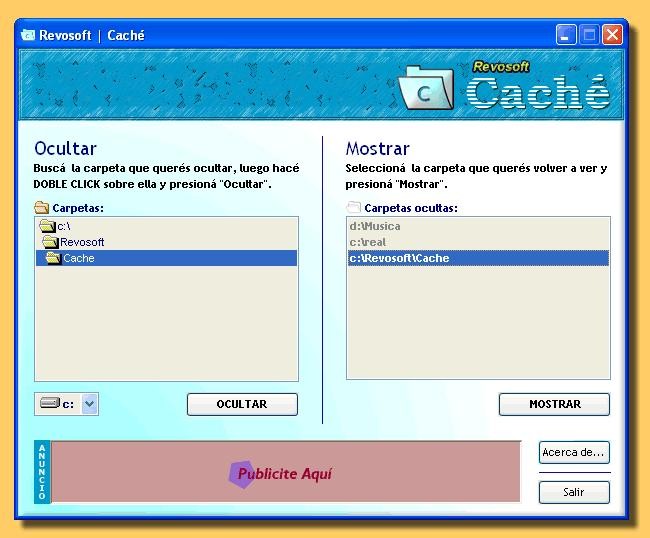Screen dimensions: 650x538
Task: Click the Carpetas folder icon label
Action: (x=41, y=207)
